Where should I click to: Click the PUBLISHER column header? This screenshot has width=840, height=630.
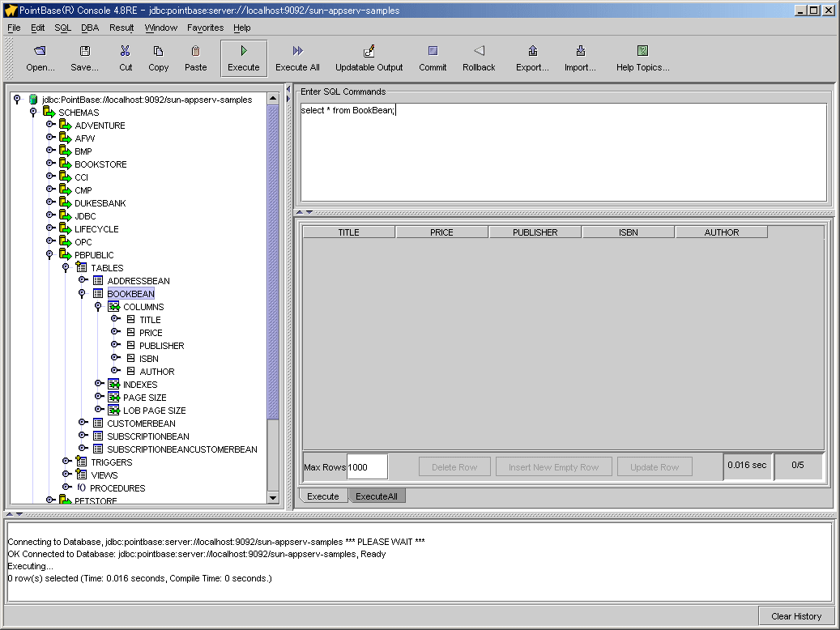(x=535, y=232)
